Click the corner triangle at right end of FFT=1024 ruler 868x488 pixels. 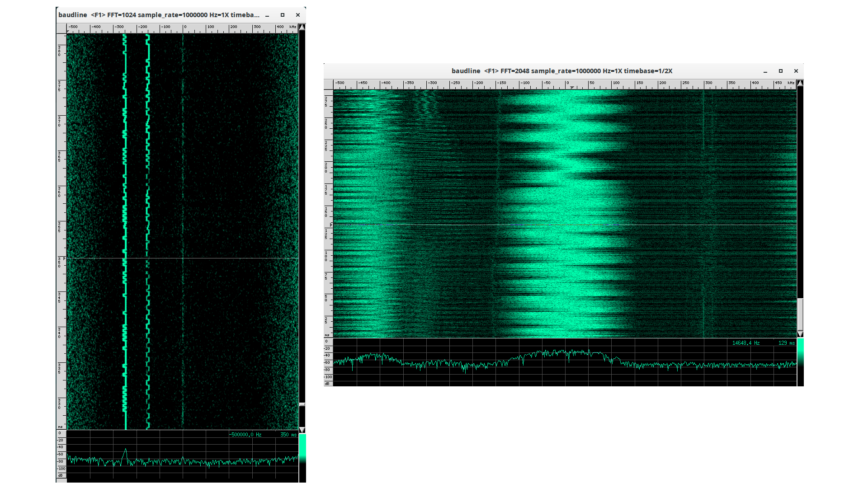click(302, 27)
